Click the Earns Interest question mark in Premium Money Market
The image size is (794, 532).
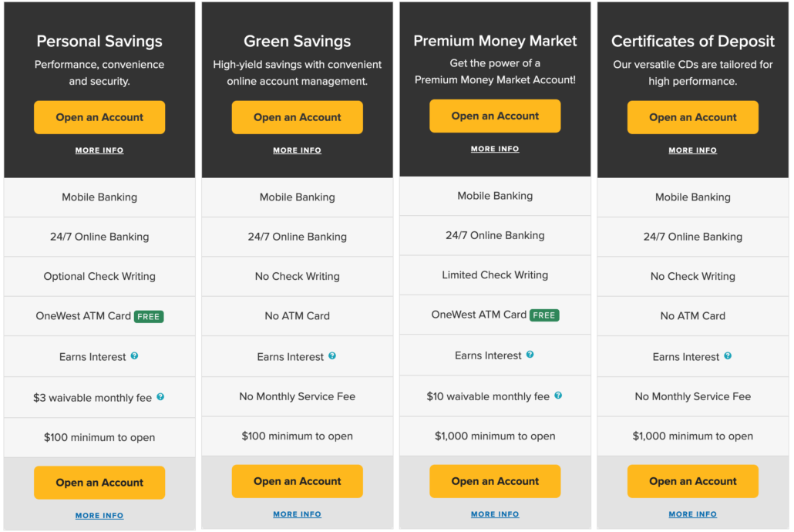(x=530, y=355)
